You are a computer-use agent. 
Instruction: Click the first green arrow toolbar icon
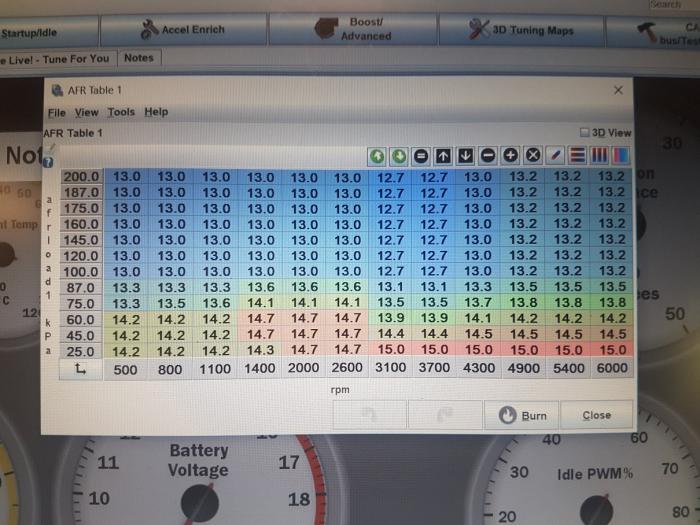click(377, 156)
